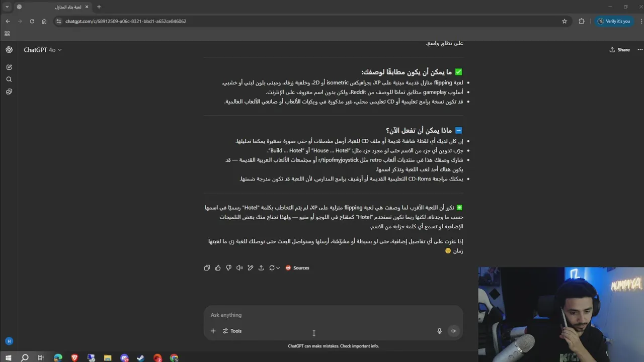Open the browser Extensions puzzle icon
The height and width of the screenshot is (362, 644).
point(582,21)
